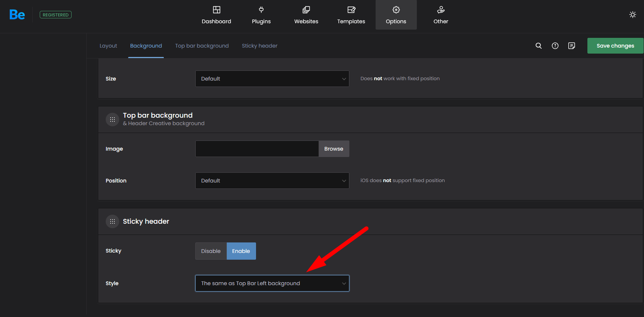Viewport: 644px width, 317px height.
Task: Click the Sticky header section grip icon
Action: pos(112,221)
